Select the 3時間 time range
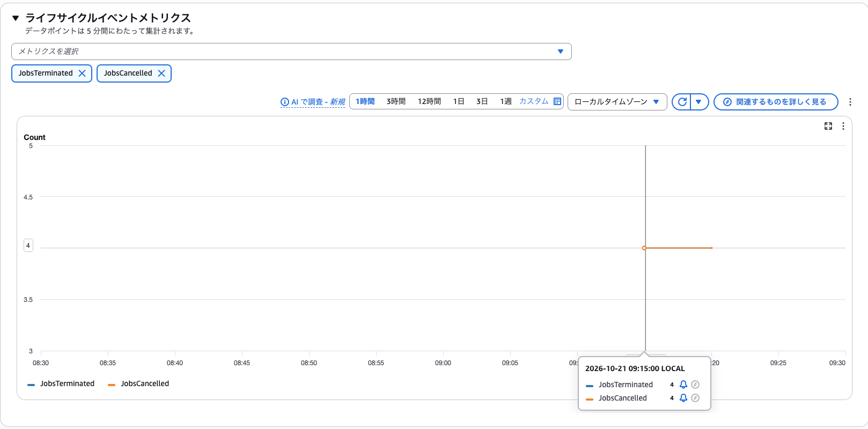868x429 pixels. pos(396,101)
